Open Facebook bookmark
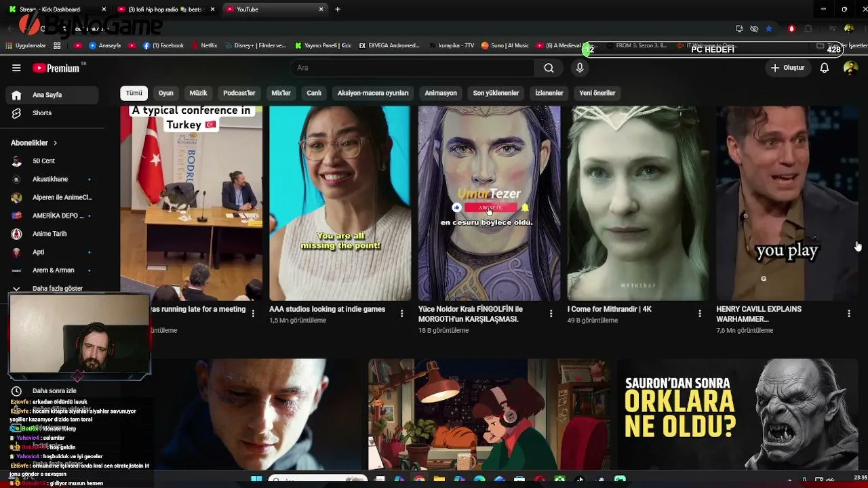Viewport: 868px width, 488px height. 163,46
